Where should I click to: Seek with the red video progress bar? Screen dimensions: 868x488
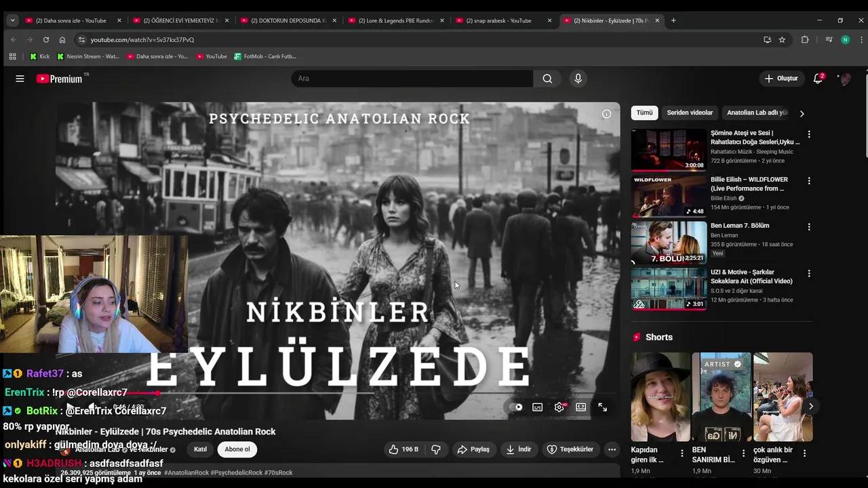(x=338, y=393)
